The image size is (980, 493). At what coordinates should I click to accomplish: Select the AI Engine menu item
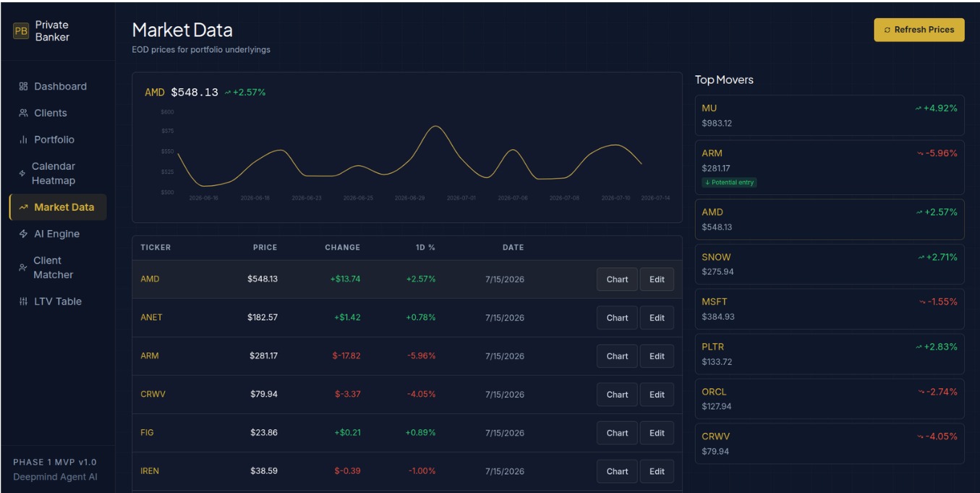tap(58, 234)
